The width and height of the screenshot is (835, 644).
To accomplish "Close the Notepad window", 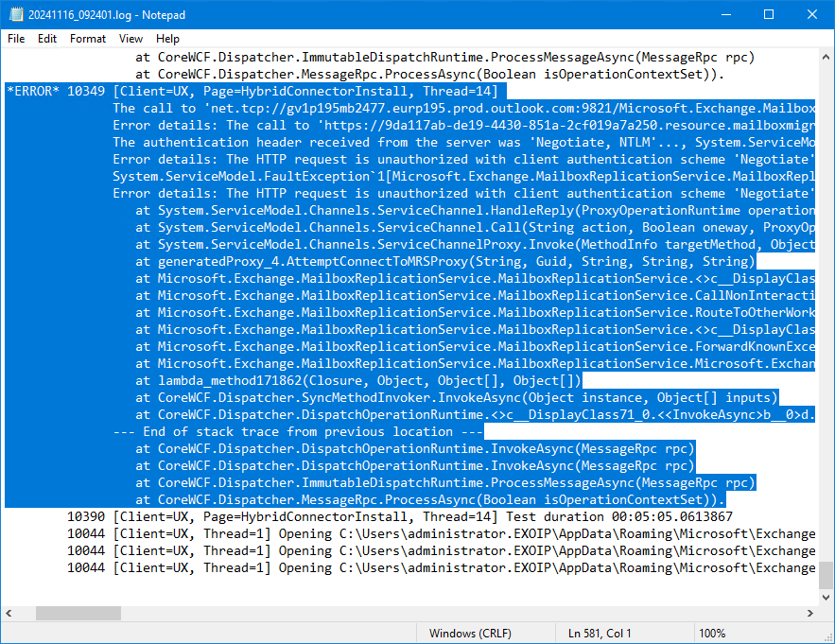I will click(811, 14).
